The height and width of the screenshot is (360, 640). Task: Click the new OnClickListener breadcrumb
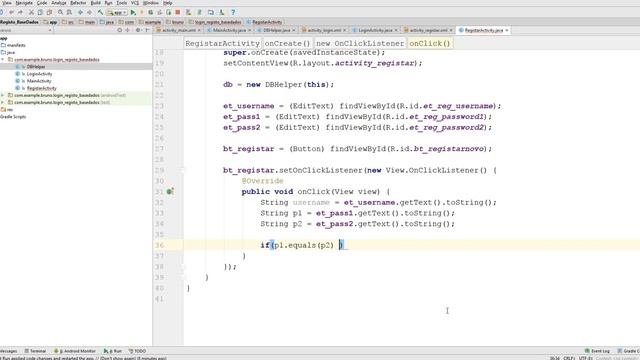tap(360, 43)
